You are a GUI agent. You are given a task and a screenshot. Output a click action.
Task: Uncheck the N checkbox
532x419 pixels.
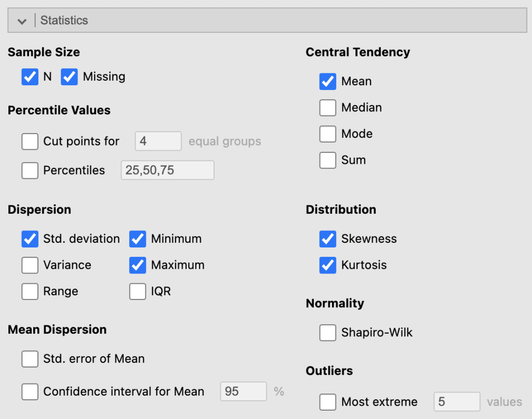pos(30,76)
